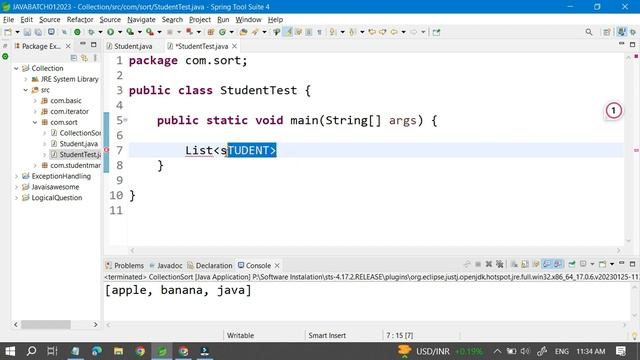Click the toolbar Search magnifier icon

pyautogui.click(x=589, y=32)
